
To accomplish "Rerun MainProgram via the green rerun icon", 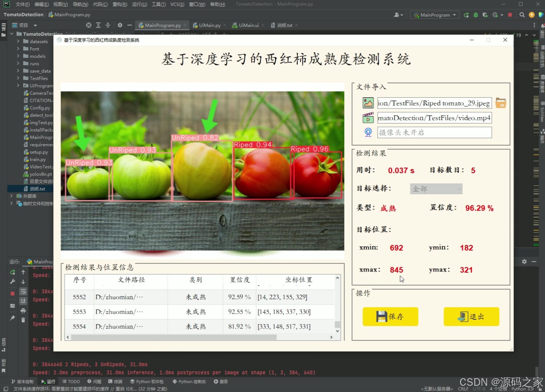I will [466, 15].
